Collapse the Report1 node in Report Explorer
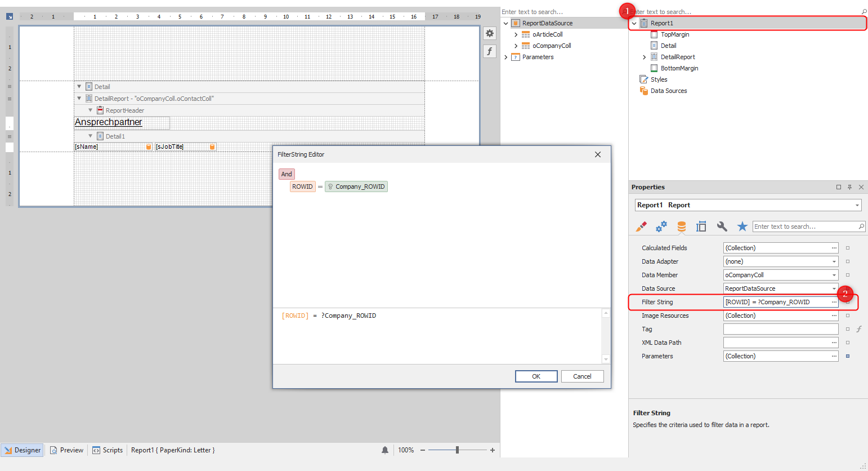Screen dimensions: 868x471 tap(634, 23)
